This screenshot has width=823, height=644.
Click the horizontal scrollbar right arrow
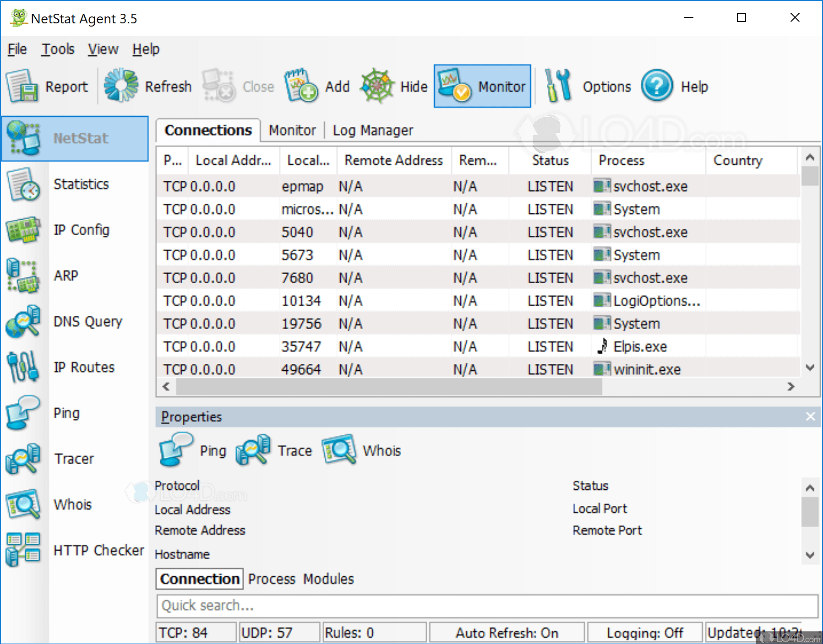[791, 387]
